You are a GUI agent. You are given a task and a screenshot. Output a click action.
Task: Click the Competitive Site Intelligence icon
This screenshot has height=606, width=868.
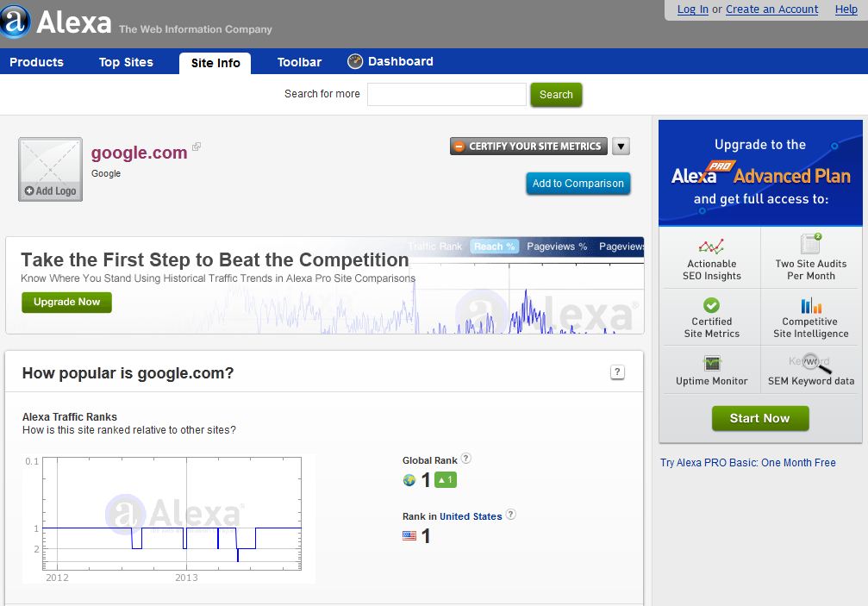(x=810, y=305)
